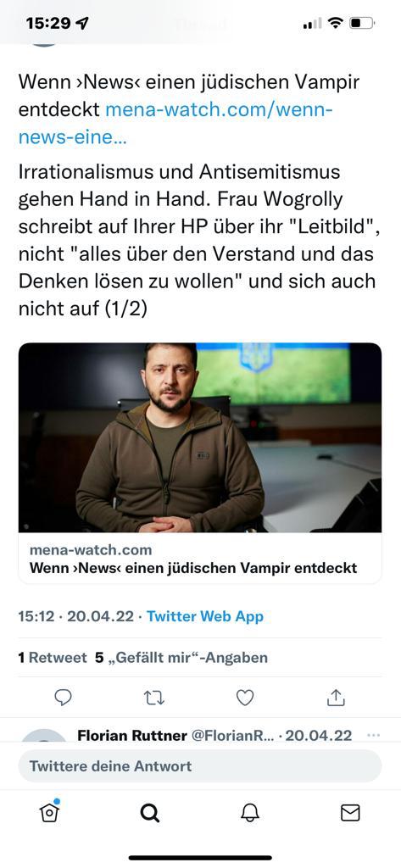This screenshot has height=868, width=401.
Task: Go to Home tab icon
Action: point(50,811)
